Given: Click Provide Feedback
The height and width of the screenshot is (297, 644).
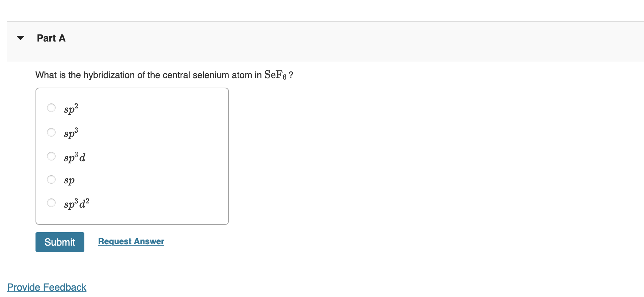Looking at the screenshot, I should 47,287.
